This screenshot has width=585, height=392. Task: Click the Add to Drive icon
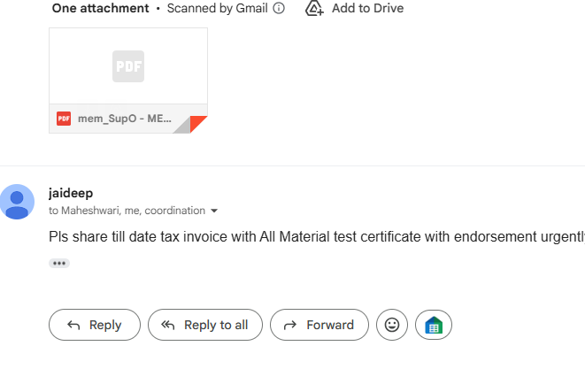pyautogui.click(x=313, y=9)
